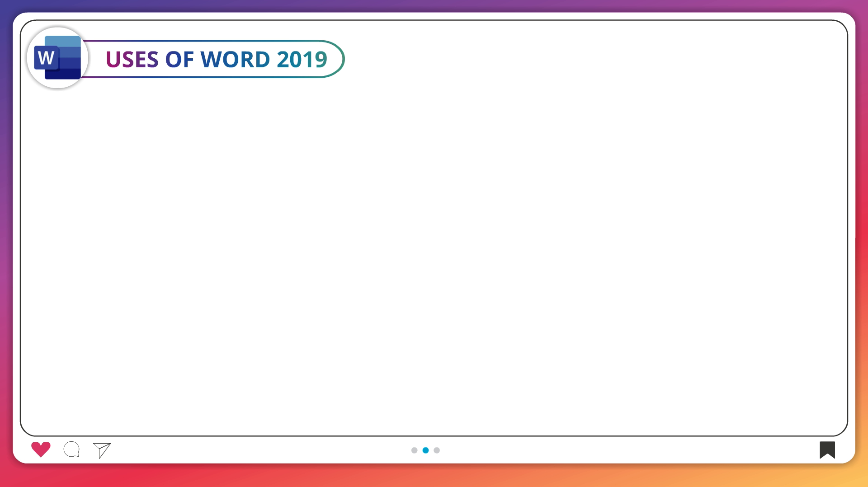Click '2019' in the heading
The width and height of the screenshot is (868, 487).
302,60
